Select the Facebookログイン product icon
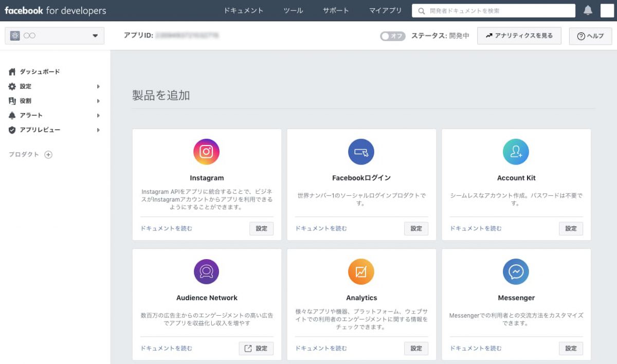This screenshot has height=364, width=617. point(361,152)
